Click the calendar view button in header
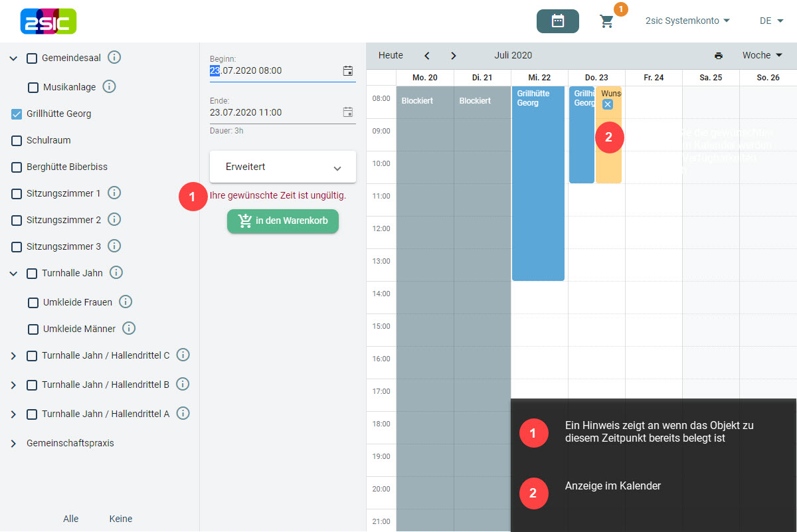The height and width of the screenshot is (532, 797). (557, 21)
